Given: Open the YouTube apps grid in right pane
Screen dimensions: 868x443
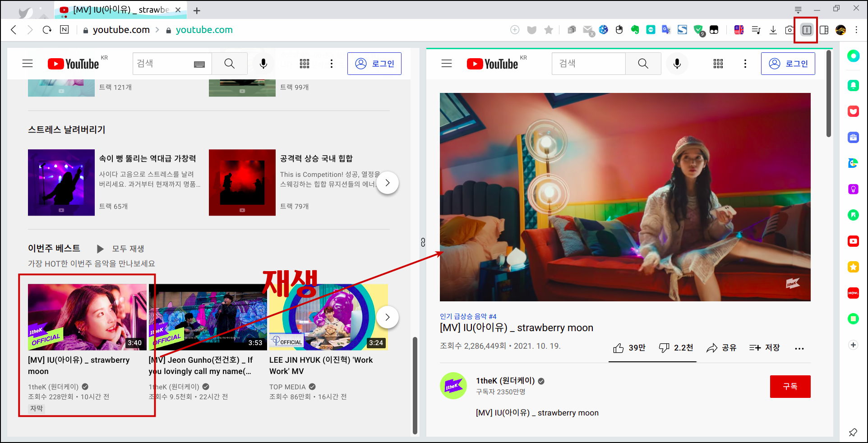Looking at the screenshot, I should pyautogui.click(x=718, y=64).
